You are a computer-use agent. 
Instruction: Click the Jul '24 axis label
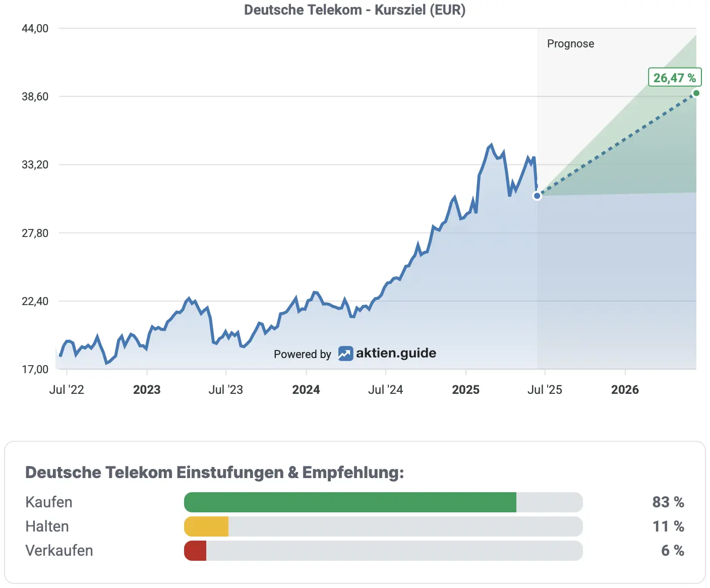[386, 389]
